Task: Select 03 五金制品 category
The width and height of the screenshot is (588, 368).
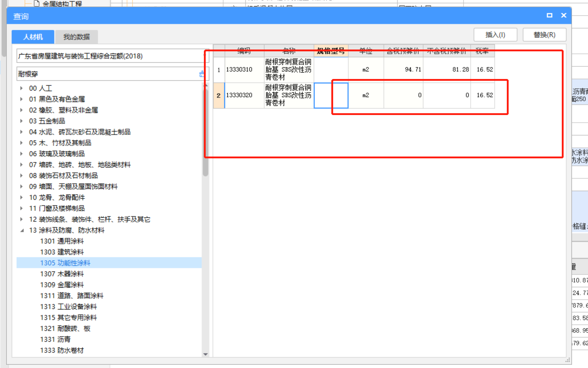Action: pyautogui.click(x=47, y=121)
